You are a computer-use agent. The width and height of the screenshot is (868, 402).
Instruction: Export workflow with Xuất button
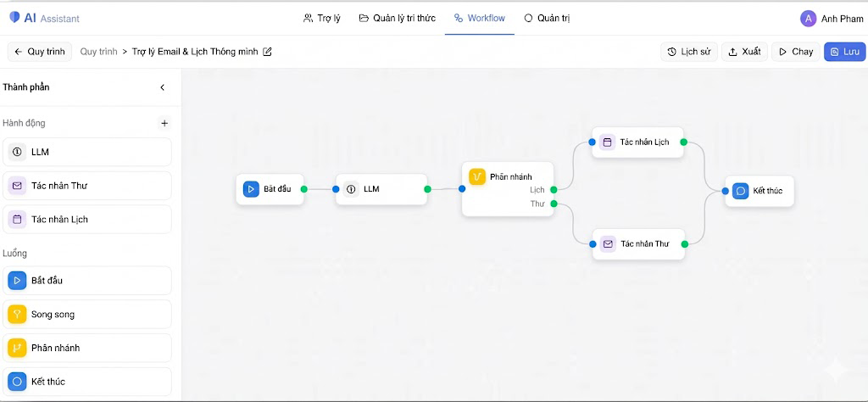point(743,52)
